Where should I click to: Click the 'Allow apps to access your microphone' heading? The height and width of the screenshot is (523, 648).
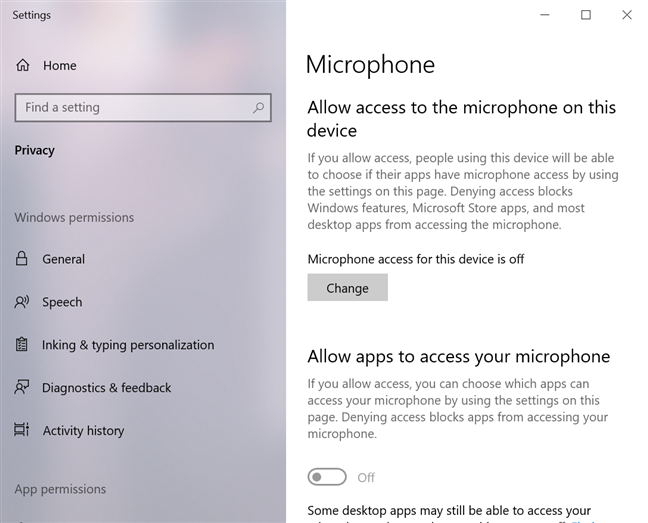click(x=459, y=357)
